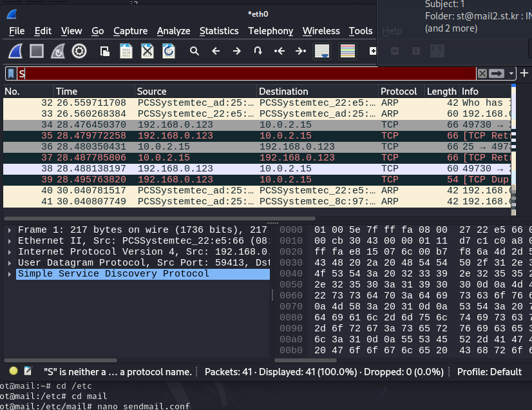Open capture file properties icon in status bar
532x410 pixels.
28,371
